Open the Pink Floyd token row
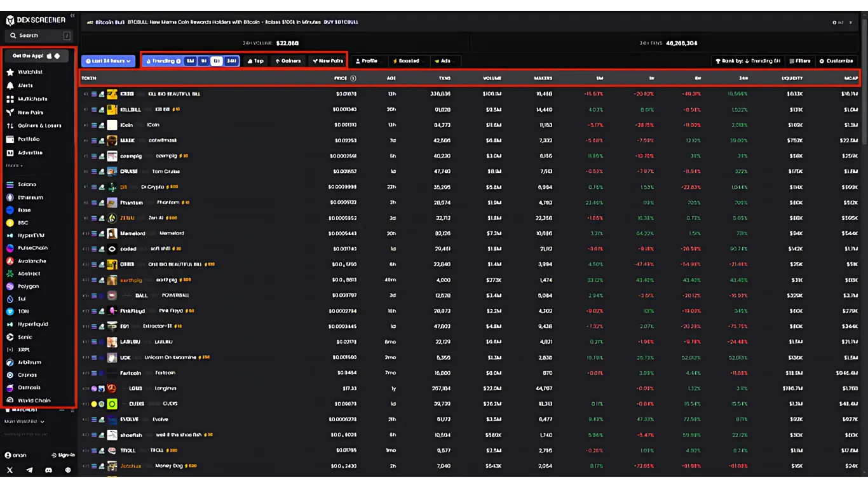Screen dimensions: 868x488 (x=470, y=311)
